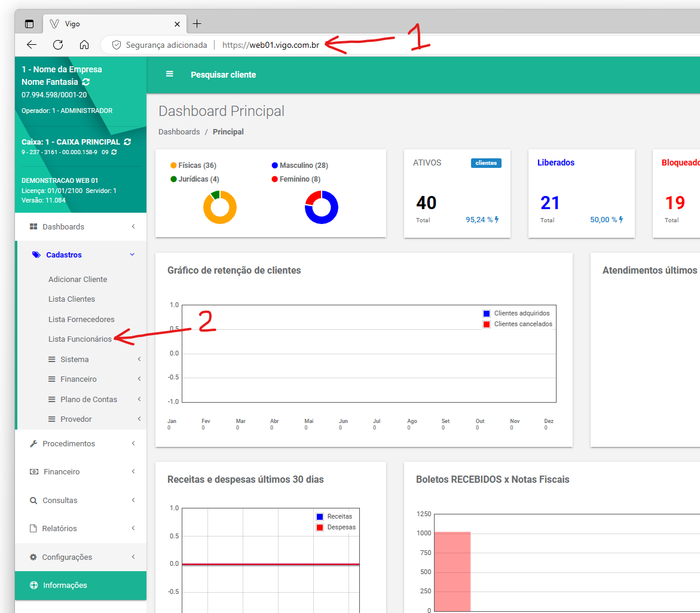Refresh company next to Nome Fantasia

86,82
